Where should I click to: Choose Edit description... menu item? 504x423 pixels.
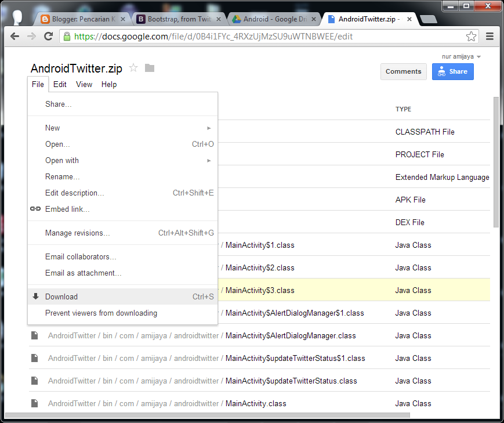[122, 193]
